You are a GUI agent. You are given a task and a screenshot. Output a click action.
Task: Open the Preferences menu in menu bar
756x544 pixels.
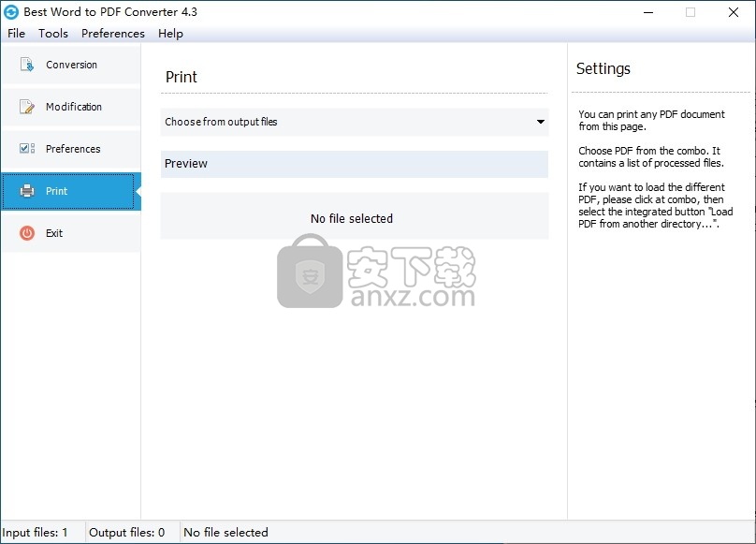(113, 34)
